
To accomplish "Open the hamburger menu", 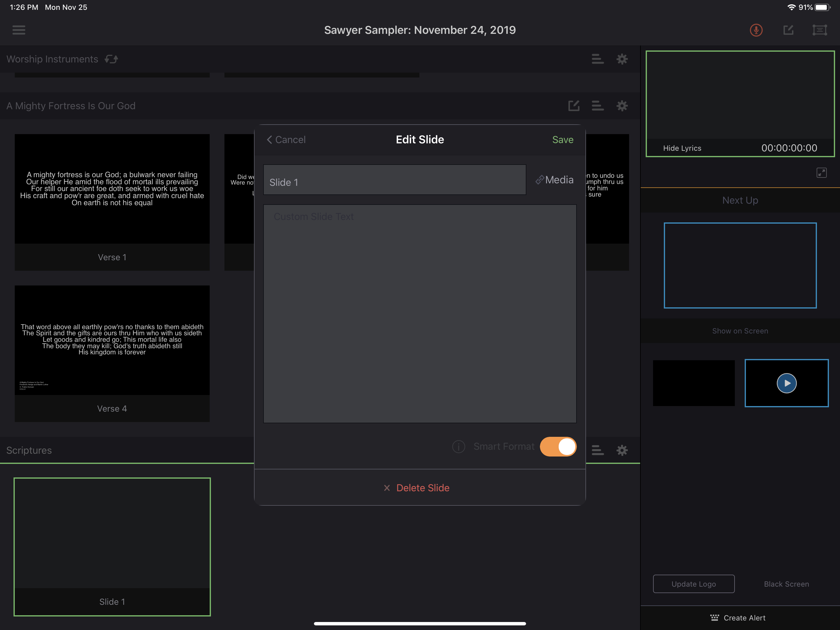I will point(19,30).
